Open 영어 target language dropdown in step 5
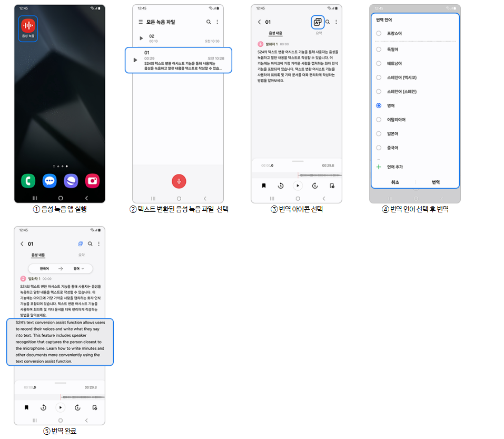504x439 pixels. (x=78, y=269)
